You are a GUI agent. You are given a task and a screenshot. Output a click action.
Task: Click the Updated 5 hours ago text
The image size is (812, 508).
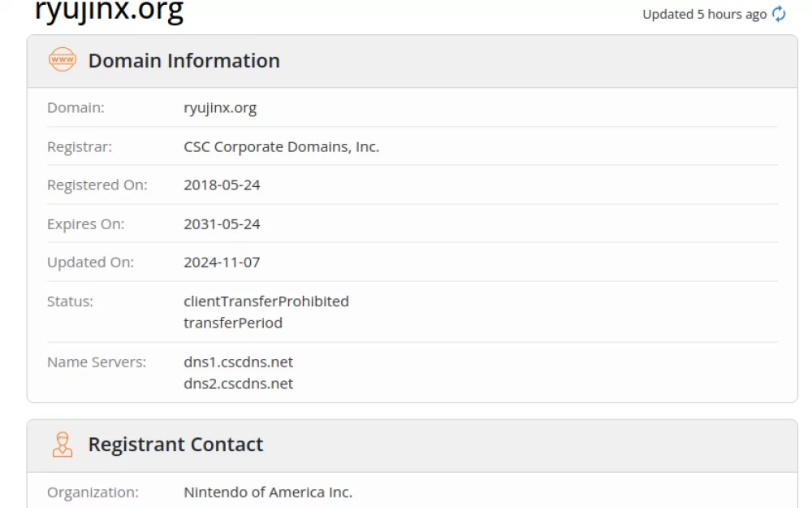point(704,15)
